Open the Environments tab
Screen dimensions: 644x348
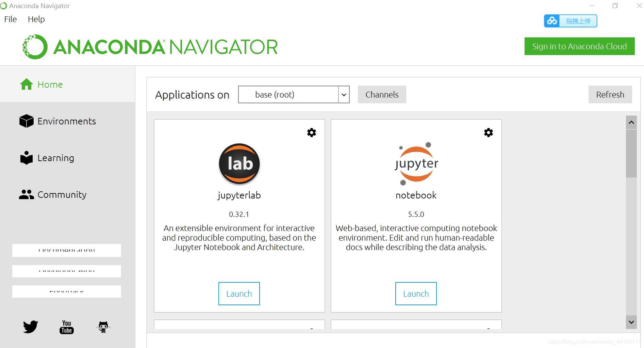[x=67, y=121]
